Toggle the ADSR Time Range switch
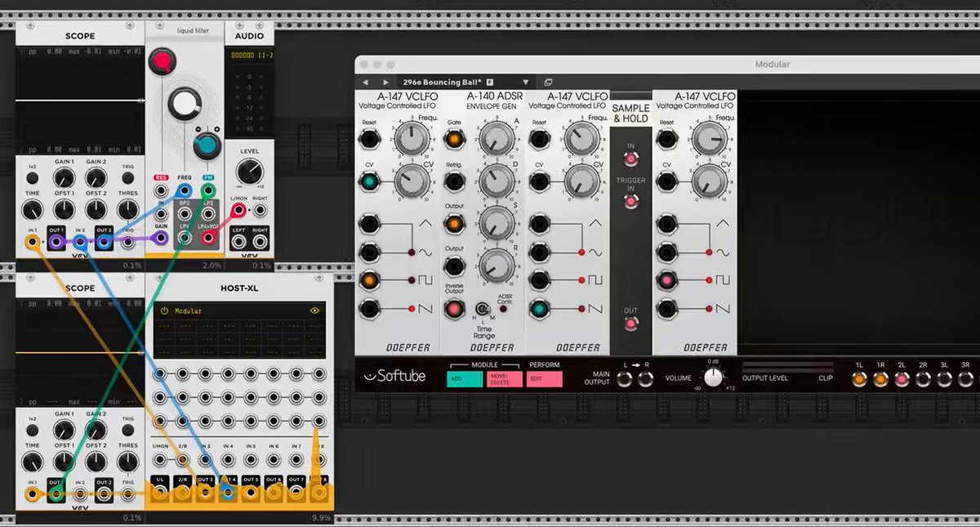This screenshot has height=527, width=980. 483,310
